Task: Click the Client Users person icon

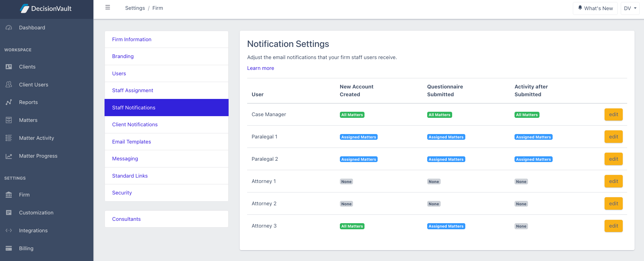Action: [9, 84]
